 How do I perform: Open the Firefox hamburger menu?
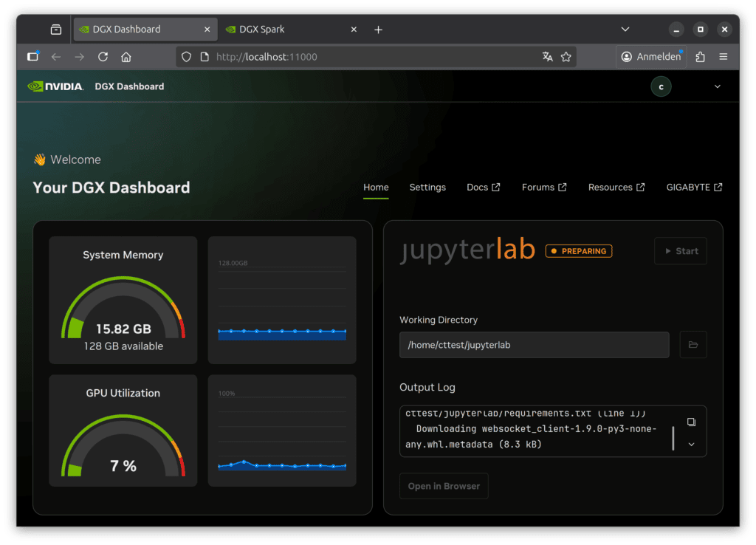724,57
